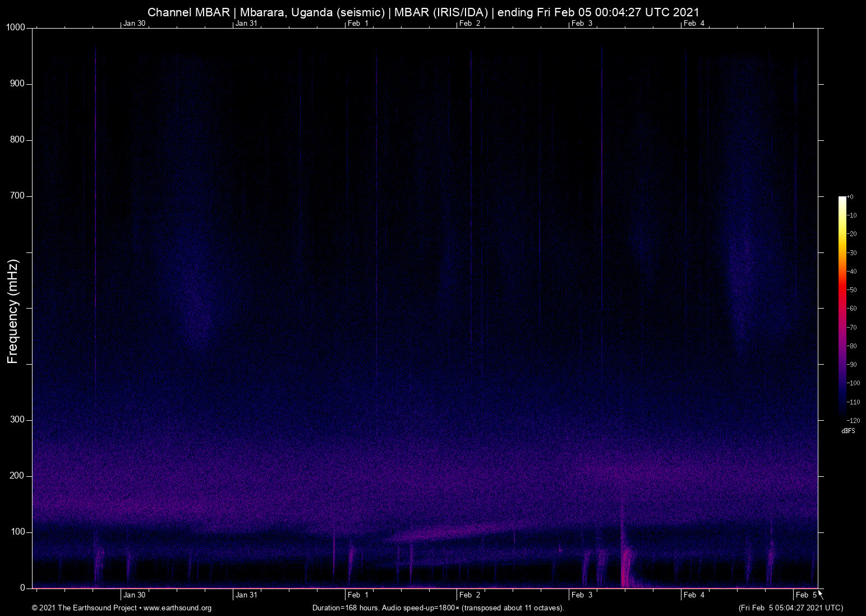The width and height of the screenshot is (866, 616).
Task: Click the 100 frequency axis label
Action: point(17,532)
